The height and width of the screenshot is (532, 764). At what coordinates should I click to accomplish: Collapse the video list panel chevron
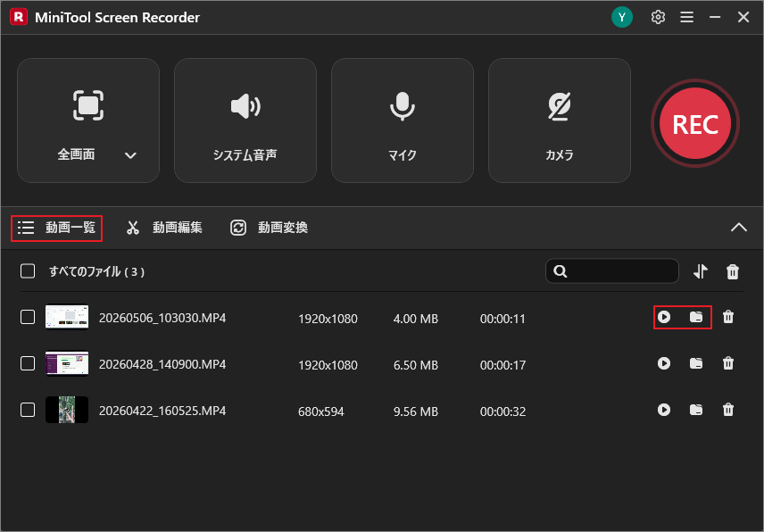click(x=739, y=227)
